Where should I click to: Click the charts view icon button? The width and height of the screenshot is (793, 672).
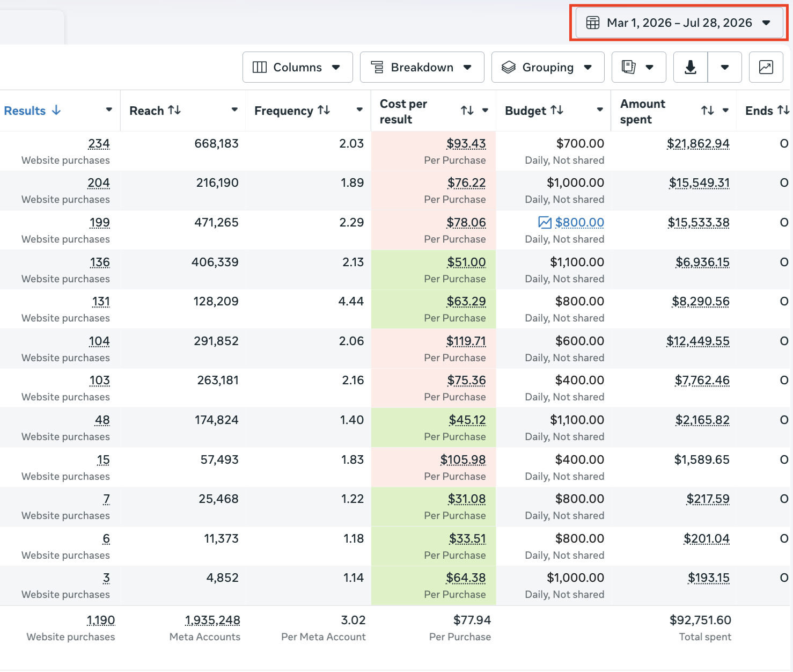(x=766, y=67)
